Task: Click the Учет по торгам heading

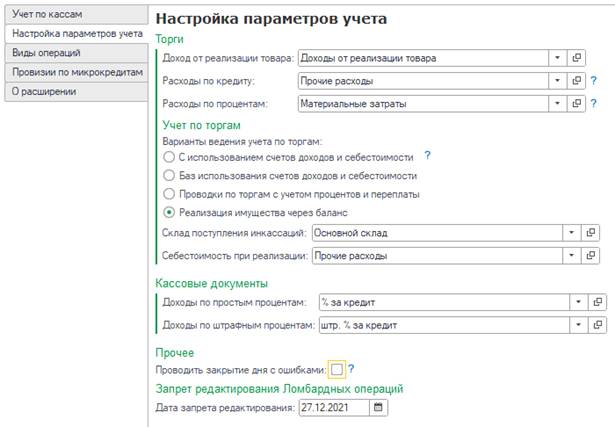Action: [x=202, y=125]
